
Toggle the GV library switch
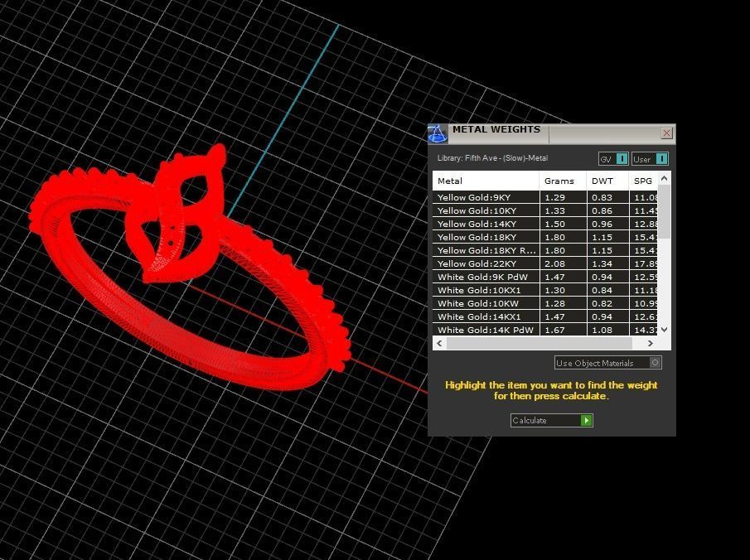click(x=613, y=159)
